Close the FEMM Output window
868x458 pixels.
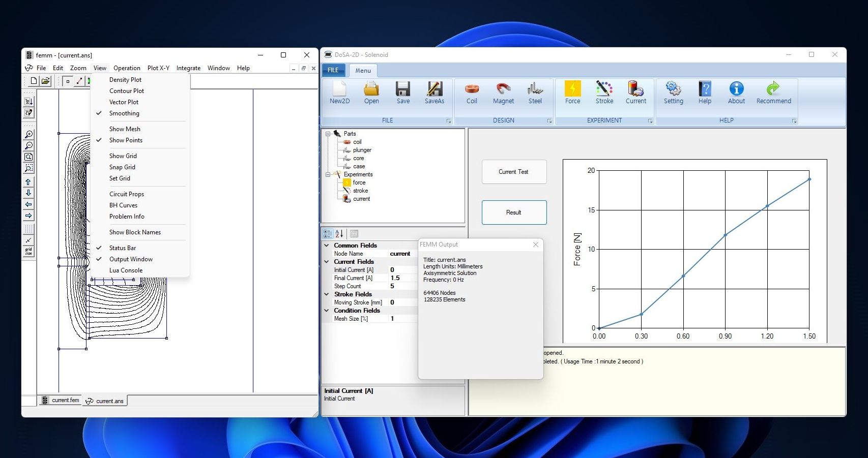[x=535, y=245]
